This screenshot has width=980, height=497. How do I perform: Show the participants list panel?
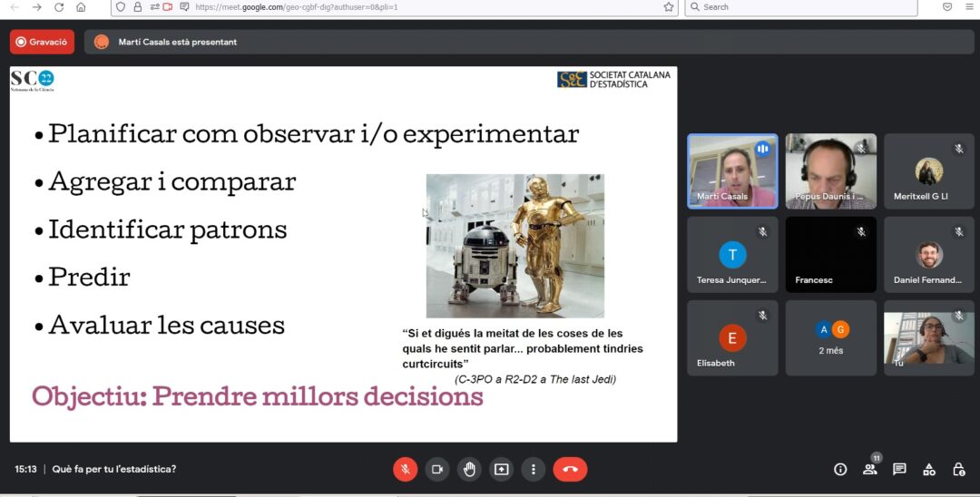point(870,469)
